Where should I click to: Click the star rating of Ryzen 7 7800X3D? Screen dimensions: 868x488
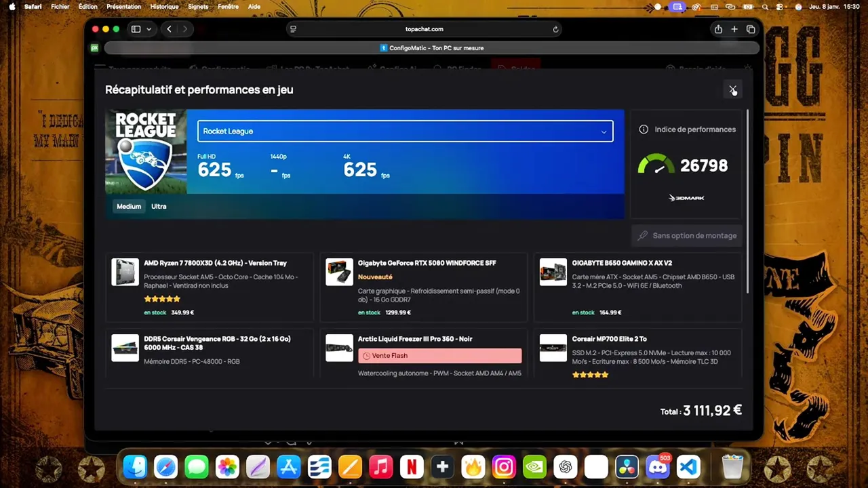162,299
